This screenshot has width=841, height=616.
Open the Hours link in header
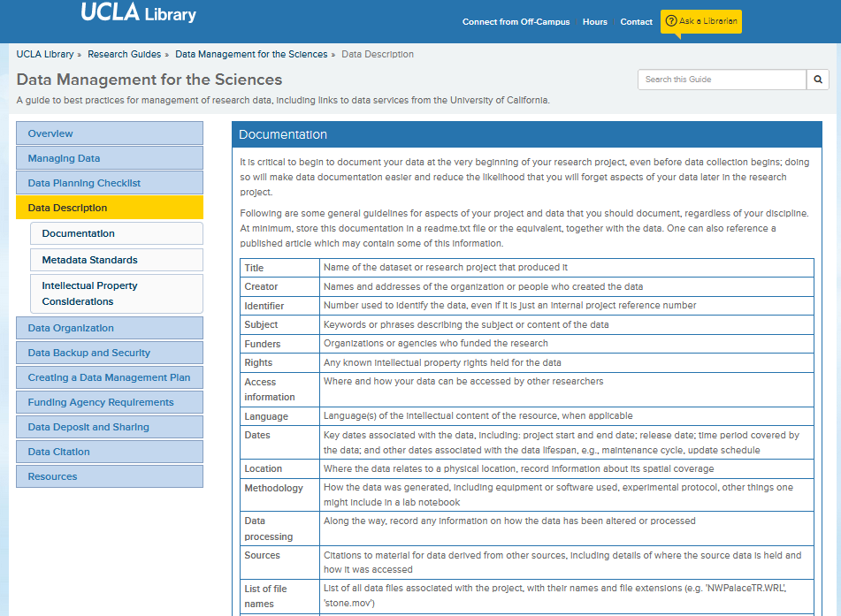595,22
